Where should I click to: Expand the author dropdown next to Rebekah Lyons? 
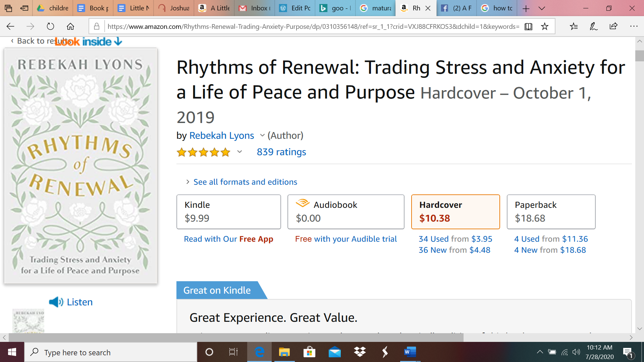262,135
